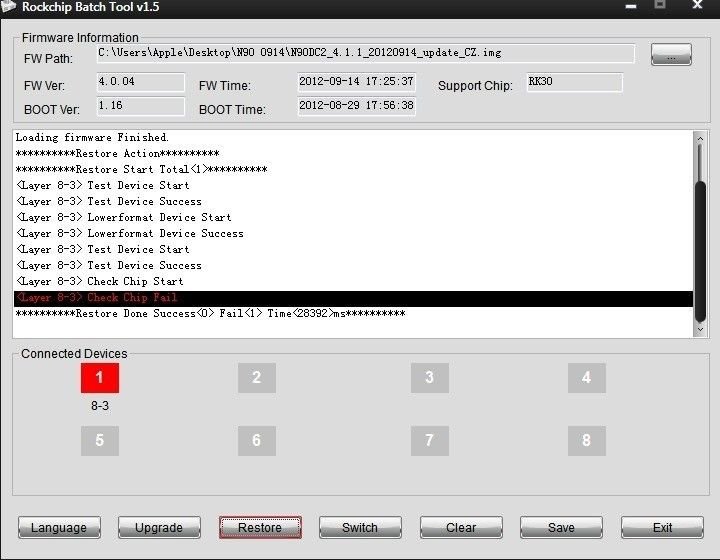
Task: Start firmware Upgrade
Action: coord(159,527)
